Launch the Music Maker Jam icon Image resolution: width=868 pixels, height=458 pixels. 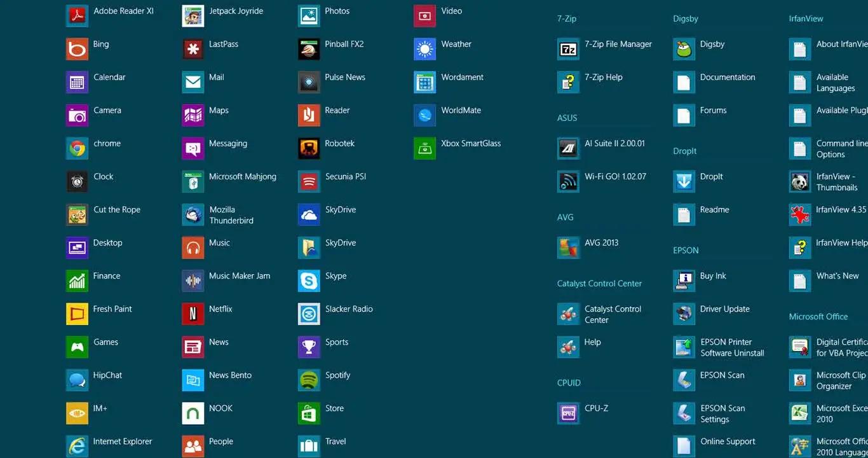click(x=193, y=281)
